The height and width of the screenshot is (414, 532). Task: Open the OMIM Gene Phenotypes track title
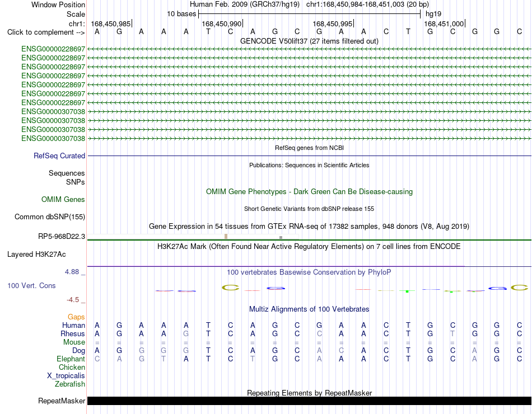[309, 191]
